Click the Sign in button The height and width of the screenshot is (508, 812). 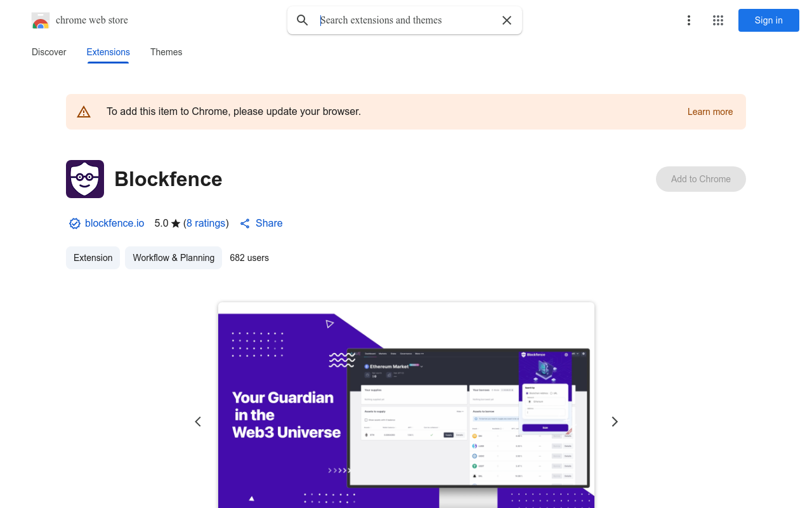[x=769, y=20]
